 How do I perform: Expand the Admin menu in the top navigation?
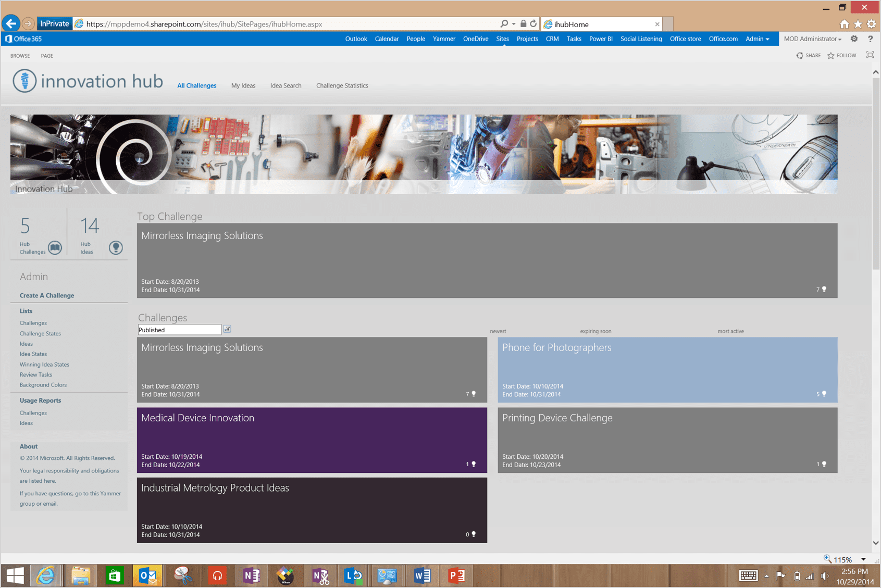tap(757, 39)
